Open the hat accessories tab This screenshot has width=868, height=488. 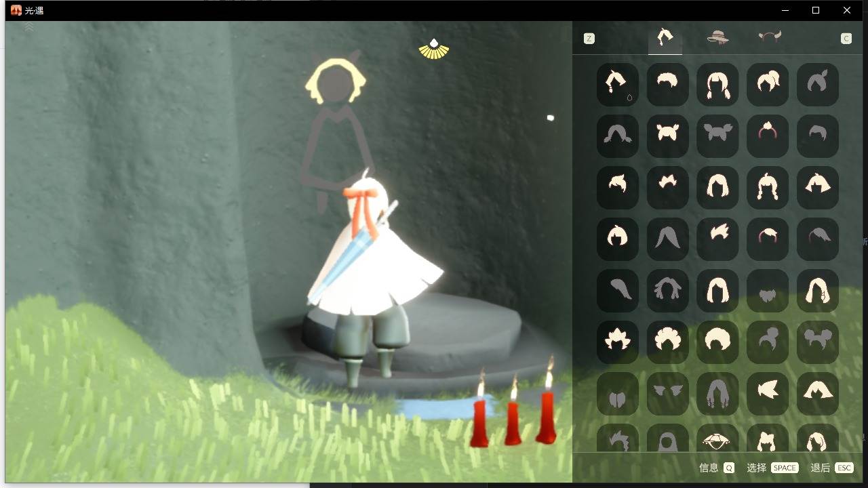tap(717, 39)
